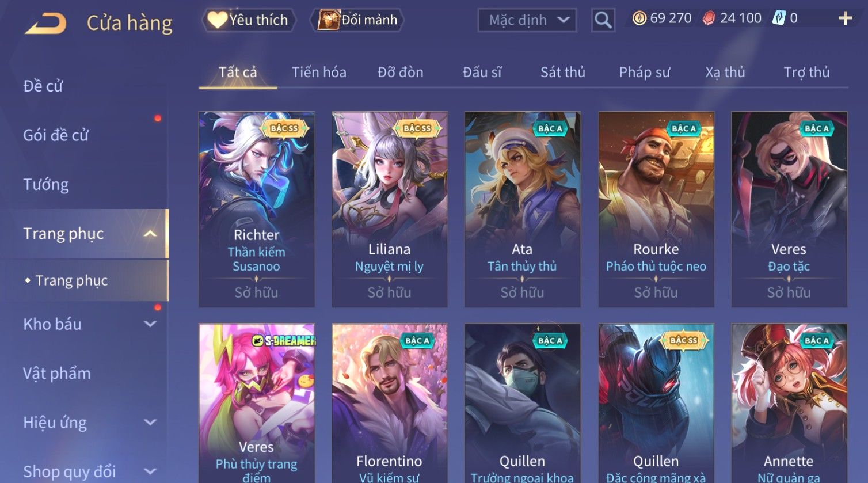This screenshot has width=868, height=483.
Task: Collapse the Trang phục sidebar section
Action: click(x=150, y=234)
